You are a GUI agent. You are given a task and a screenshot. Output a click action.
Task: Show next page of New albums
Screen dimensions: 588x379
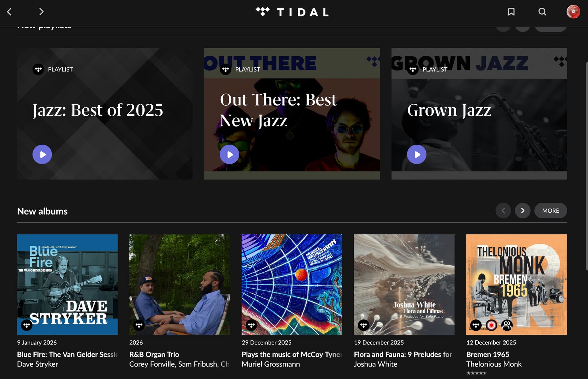522,211
